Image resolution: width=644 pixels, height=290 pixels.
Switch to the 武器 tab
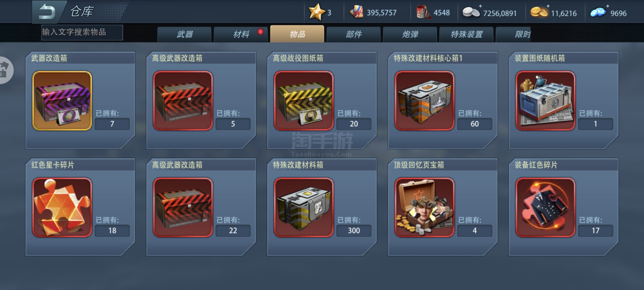point(185,34)
